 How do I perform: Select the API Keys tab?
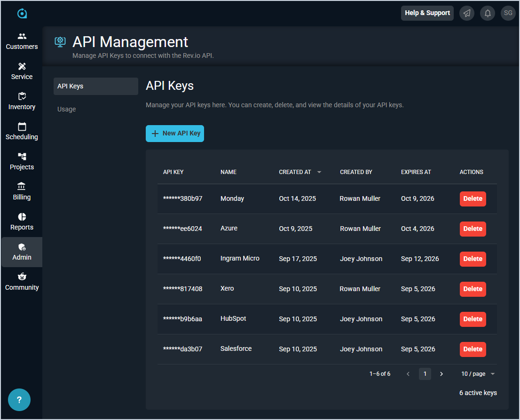[x=95, y=87]
